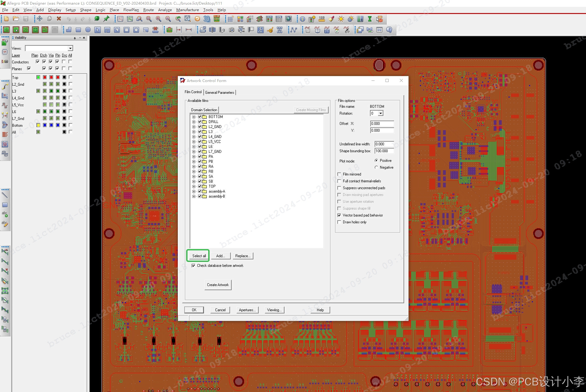The height and width of the screenshot is (392, 586).
Task: Open the Rotation dropdown
Action: 381,113
